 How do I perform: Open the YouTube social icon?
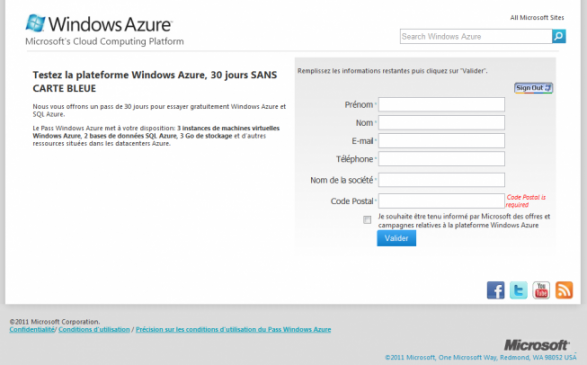tap(541, 290)
